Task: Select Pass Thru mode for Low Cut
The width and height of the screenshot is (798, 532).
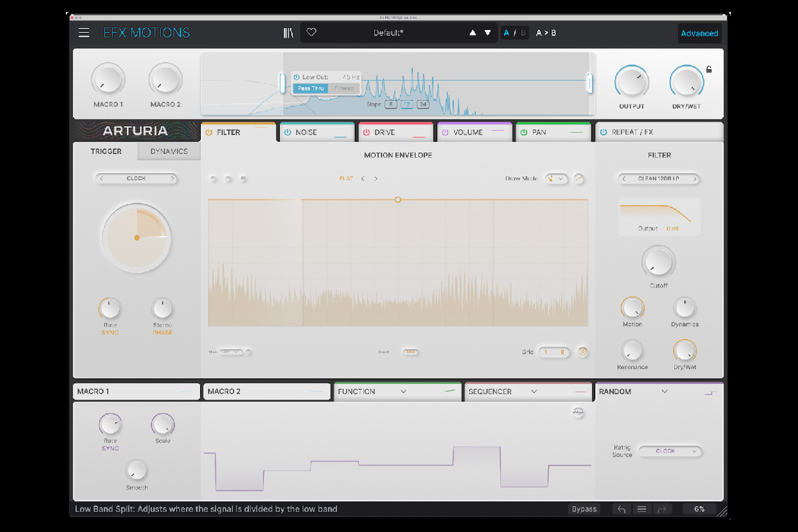Action: pyautogui.click(x=311, y=88)
